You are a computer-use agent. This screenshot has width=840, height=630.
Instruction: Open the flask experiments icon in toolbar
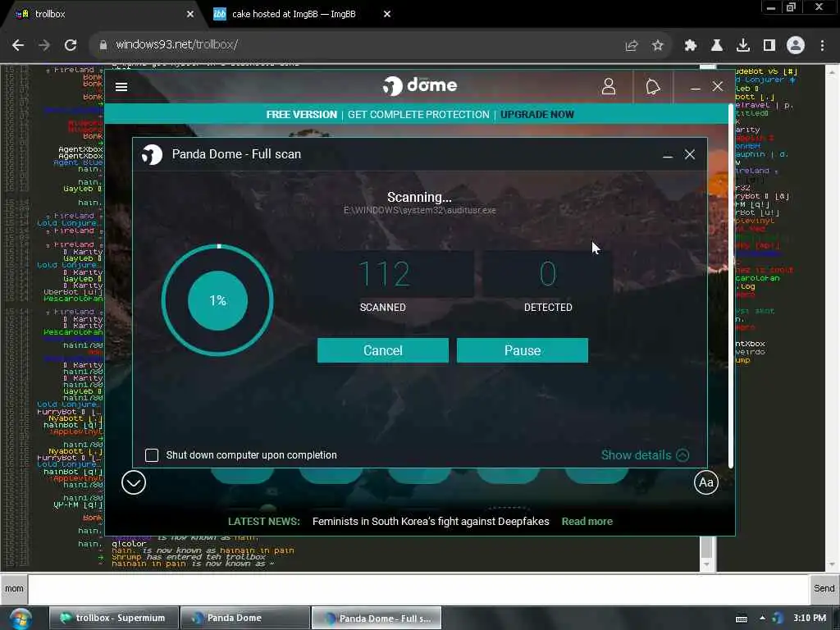coord(717,46)
